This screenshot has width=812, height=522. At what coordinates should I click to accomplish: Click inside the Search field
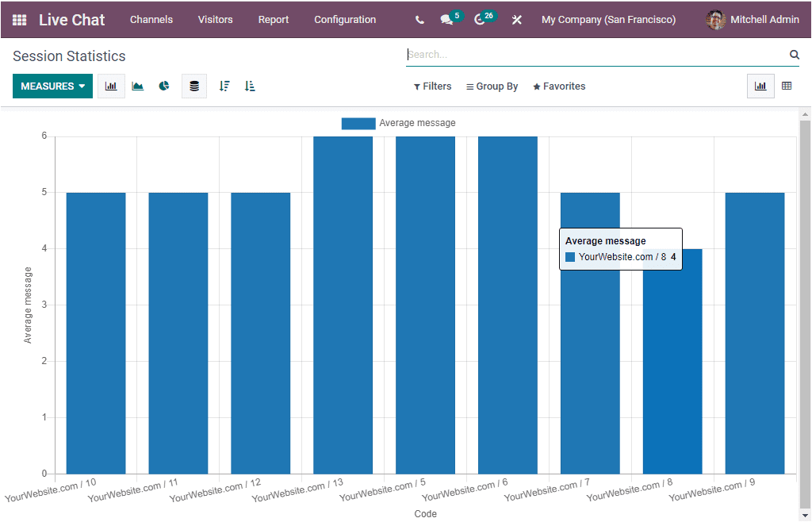[x=555, y=54]
